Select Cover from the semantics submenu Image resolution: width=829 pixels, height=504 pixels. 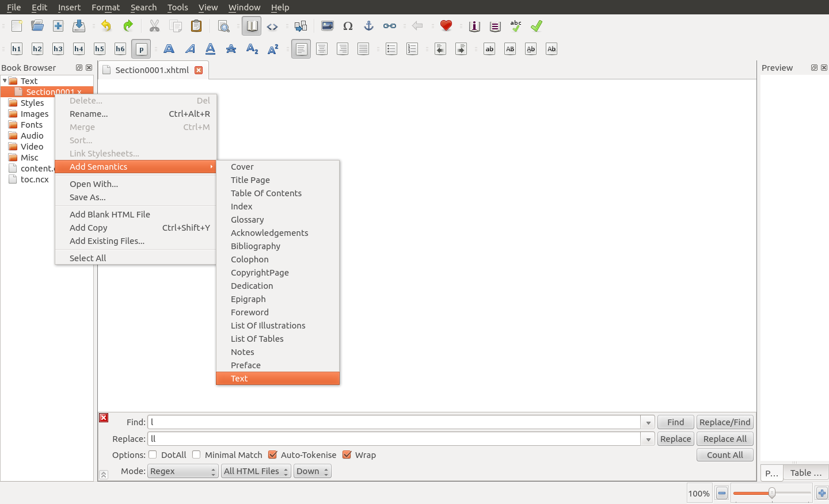278,167
